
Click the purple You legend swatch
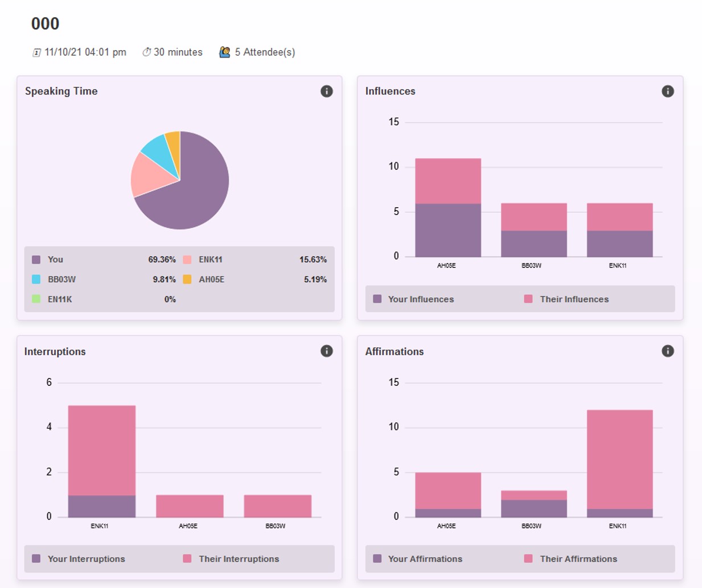36,260
